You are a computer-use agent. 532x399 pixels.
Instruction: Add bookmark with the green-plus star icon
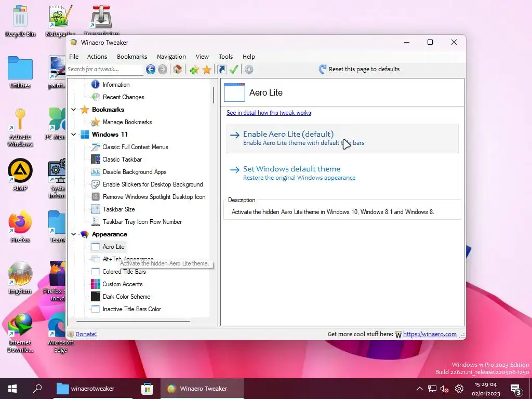(x=194, y=70)
